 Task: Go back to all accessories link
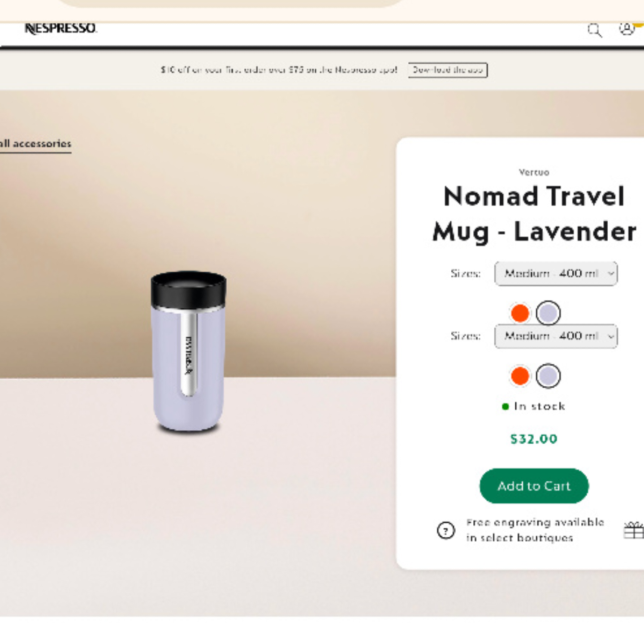pos(36,144)
